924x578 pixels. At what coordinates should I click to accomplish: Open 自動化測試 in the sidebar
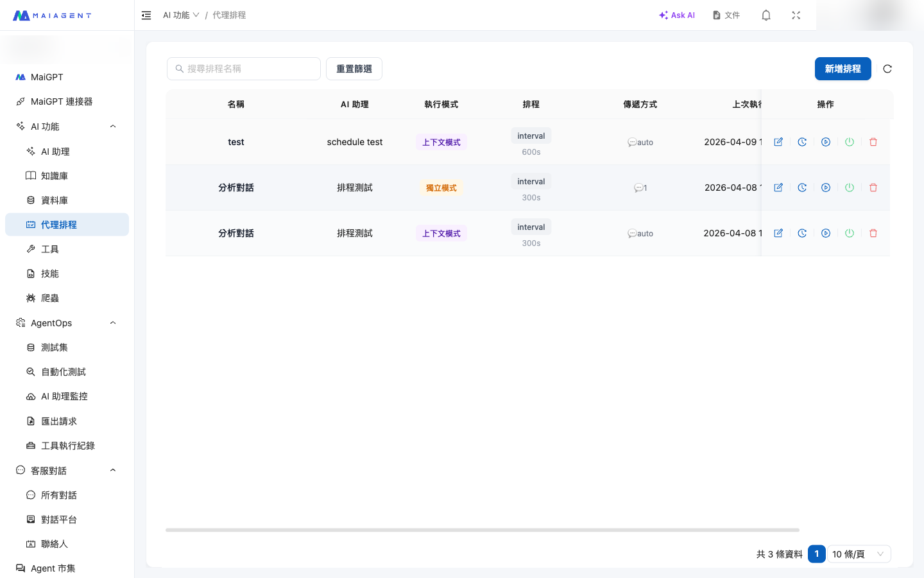[x=67, y=372]
